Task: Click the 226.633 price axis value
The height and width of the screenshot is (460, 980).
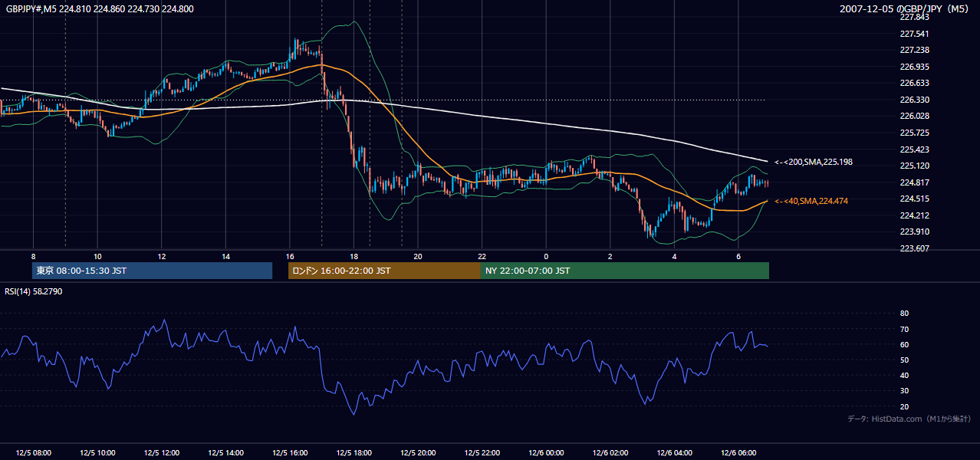Action: 915,84
